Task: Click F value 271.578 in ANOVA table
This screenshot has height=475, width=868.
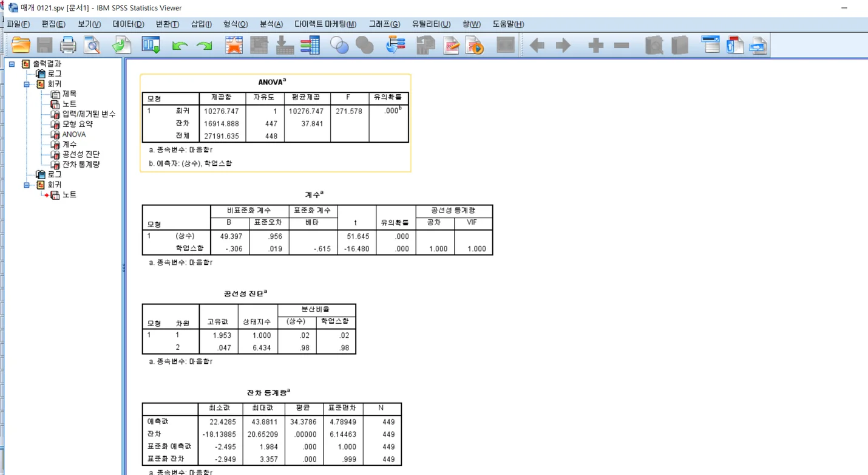Action: click(x=349, y=111)
